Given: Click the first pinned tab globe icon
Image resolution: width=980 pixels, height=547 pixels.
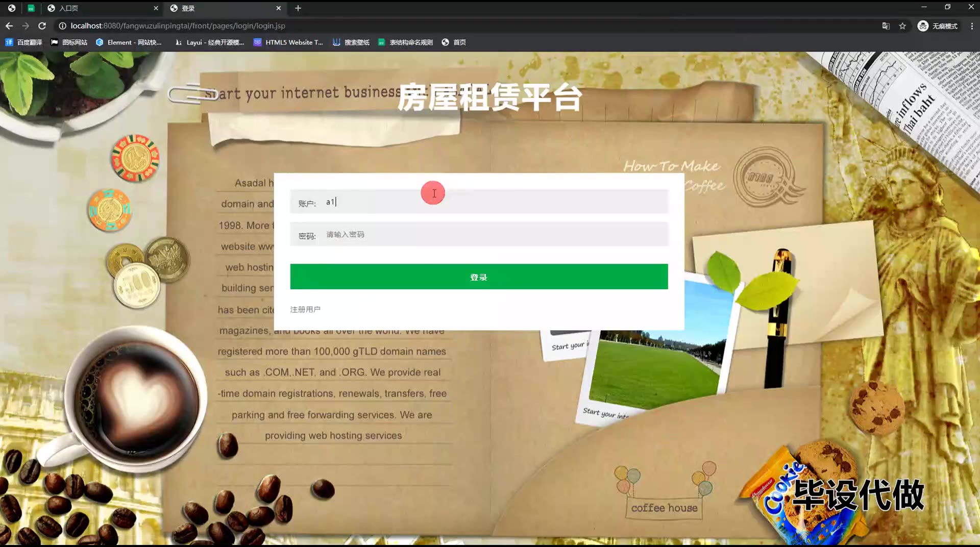Looking at the screenshot, I should click(x=12, y=8).
